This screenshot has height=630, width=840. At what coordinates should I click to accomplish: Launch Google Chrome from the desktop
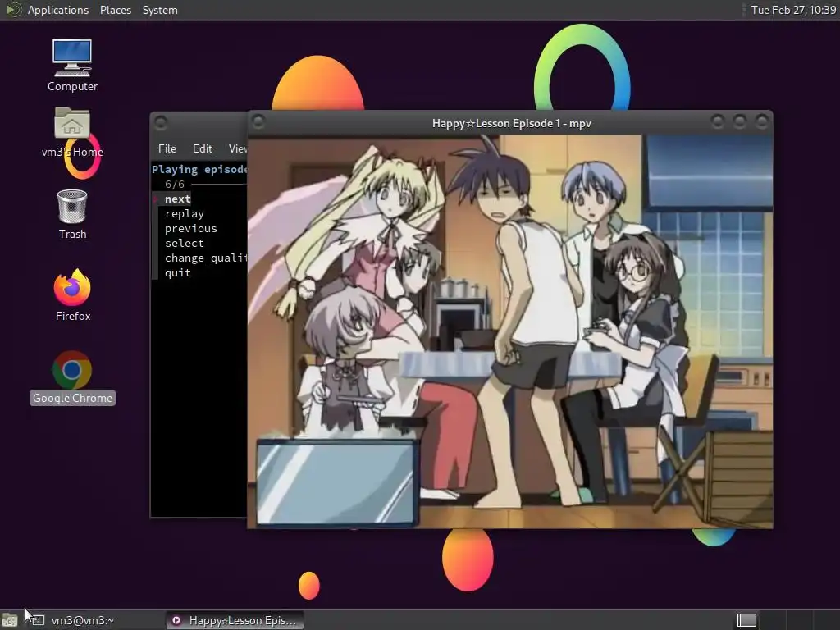tap(72, 377)
